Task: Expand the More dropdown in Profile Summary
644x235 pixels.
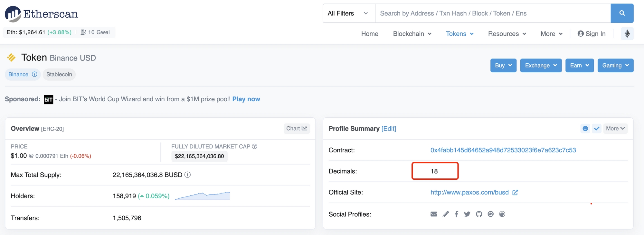Action: (x=615, y=129)
